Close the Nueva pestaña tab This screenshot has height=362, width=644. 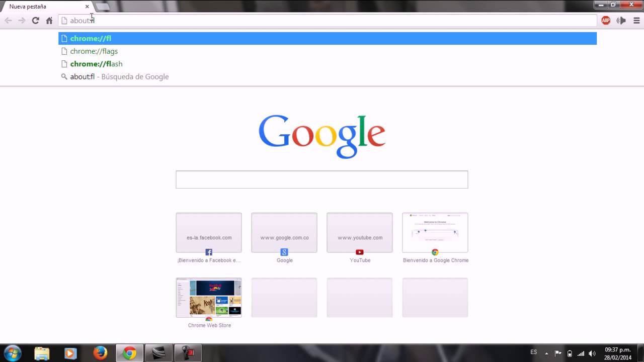[87, 7]
